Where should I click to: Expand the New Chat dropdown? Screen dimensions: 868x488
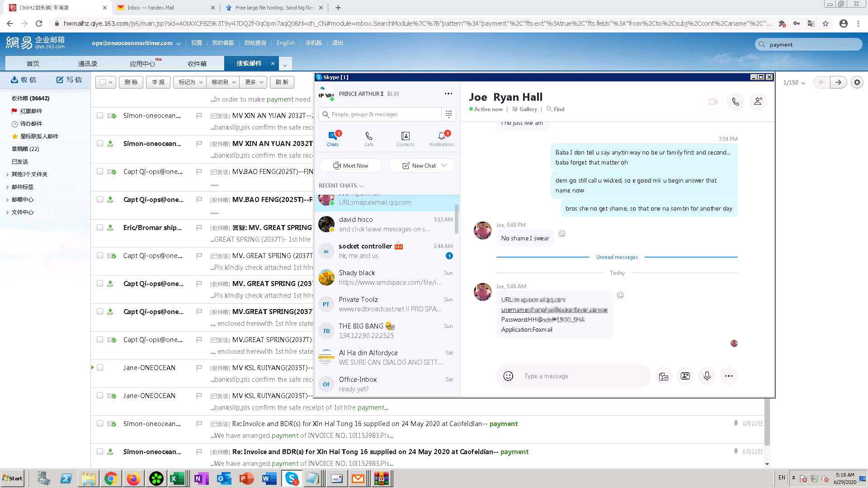click(444, 166)
